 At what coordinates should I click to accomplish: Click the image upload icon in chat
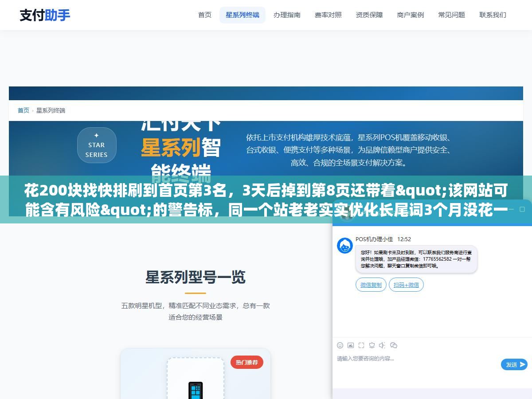click(351, 345)
